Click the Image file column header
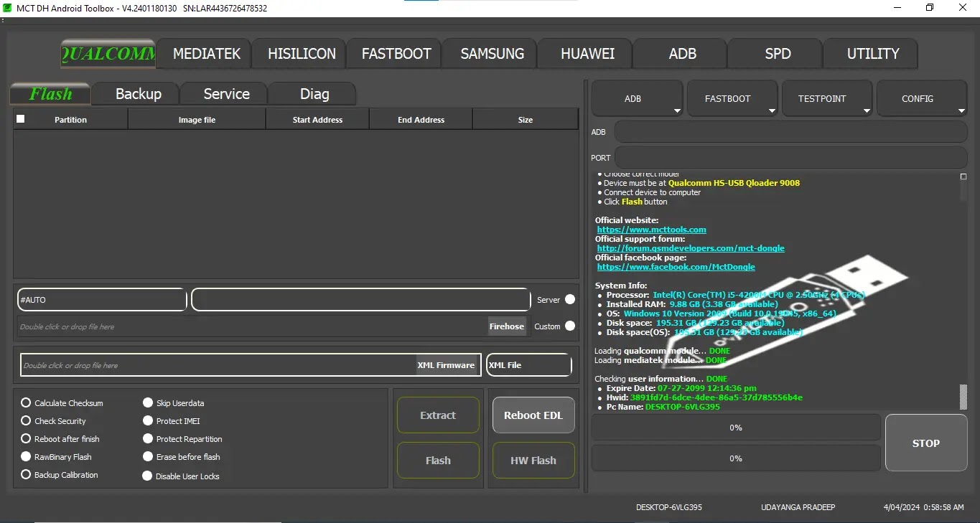The width and height of the screenshot is (980, 523). pos(197,120)
